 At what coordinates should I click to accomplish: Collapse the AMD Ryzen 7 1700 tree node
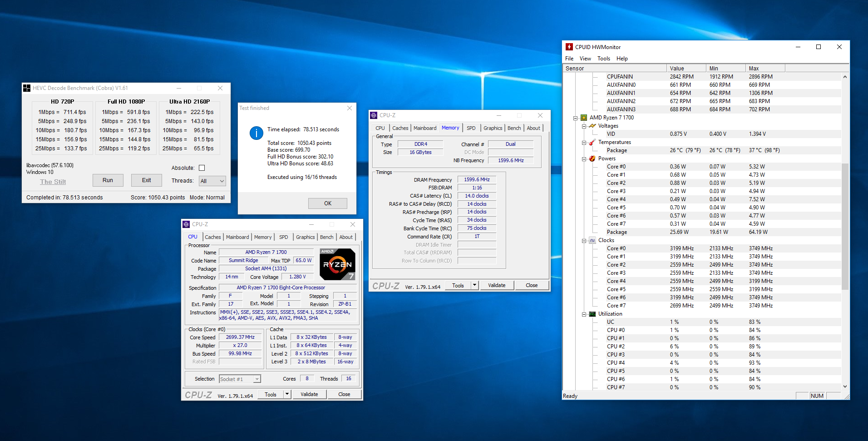(x=576, y=118)
